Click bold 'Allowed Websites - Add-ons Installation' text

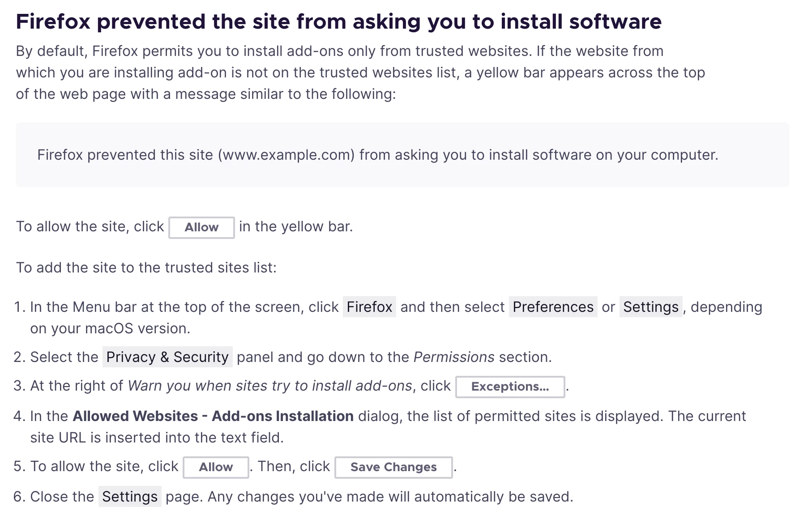[213, 416]
